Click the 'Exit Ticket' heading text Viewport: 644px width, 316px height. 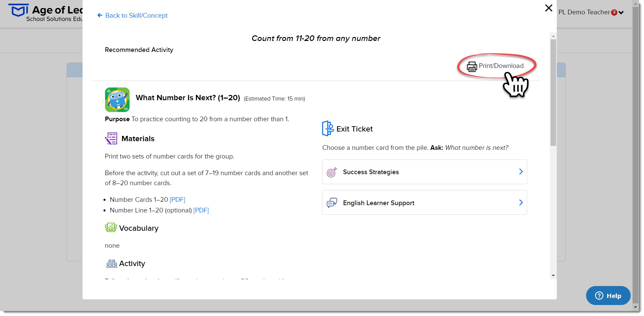click(x=354, y=129)
